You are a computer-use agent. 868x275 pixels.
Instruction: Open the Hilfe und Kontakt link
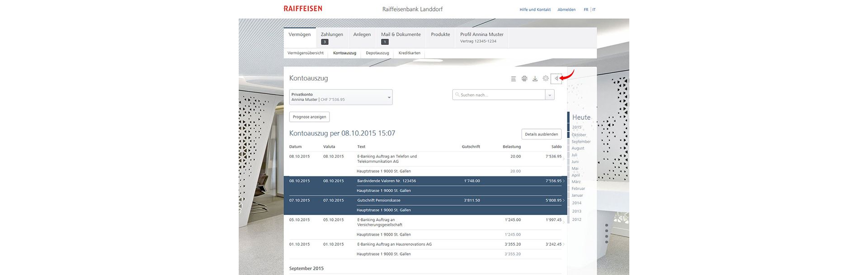(535, 9)
